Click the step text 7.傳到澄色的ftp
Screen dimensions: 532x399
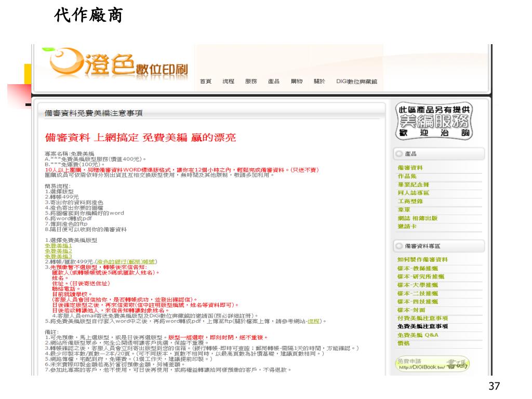point(66,224)
